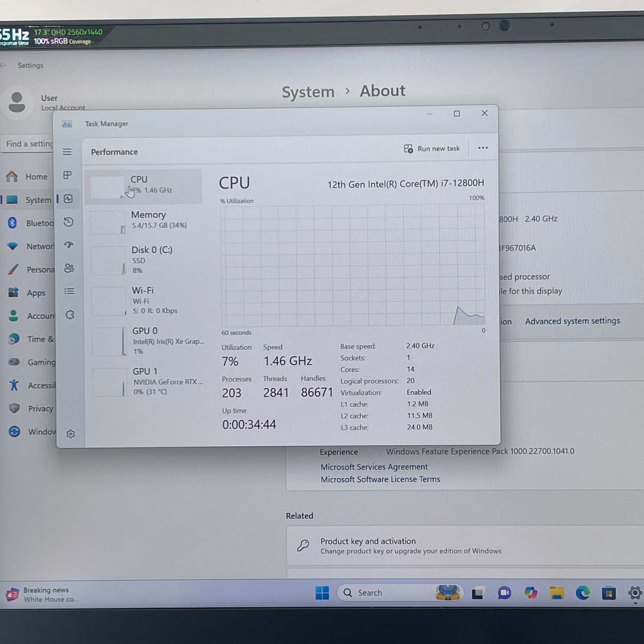This screenshot has width=644, height=644.
Task: Click the Windows Start button
Action: (x=322, y=593)
